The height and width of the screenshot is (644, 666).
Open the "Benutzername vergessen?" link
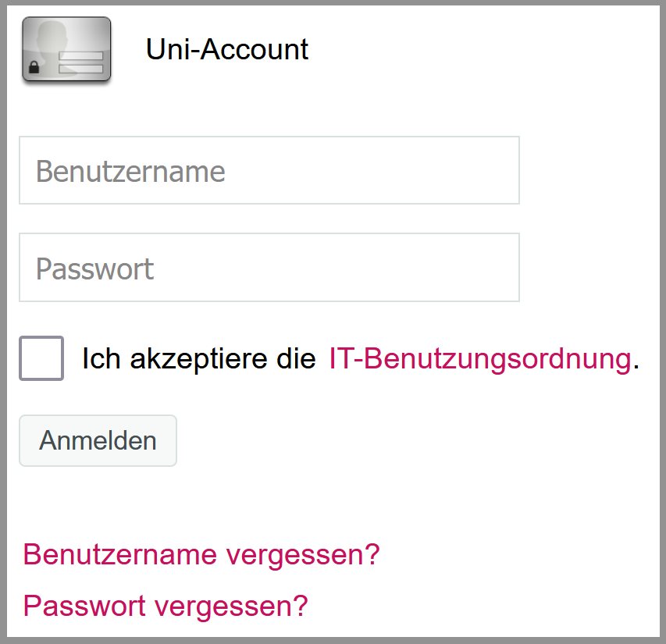coord(201,554)
